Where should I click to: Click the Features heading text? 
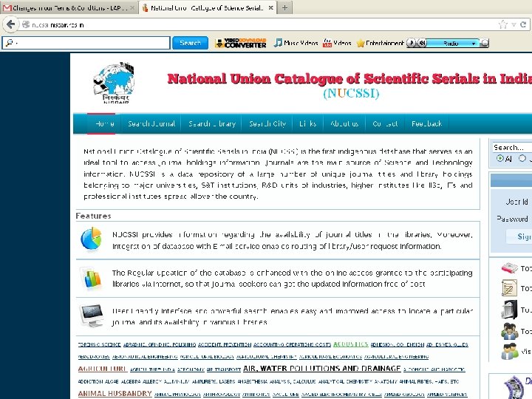[93, 216]
